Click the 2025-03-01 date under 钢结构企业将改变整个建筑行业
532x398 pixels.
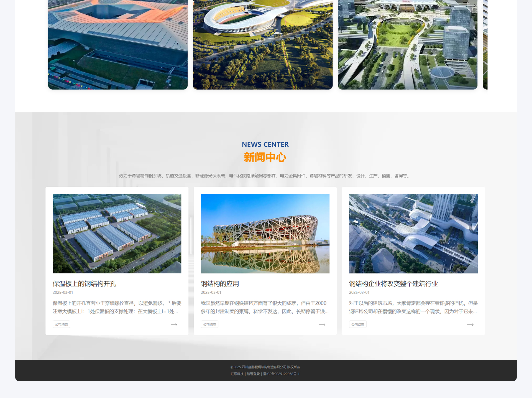(x=359, y=292)
